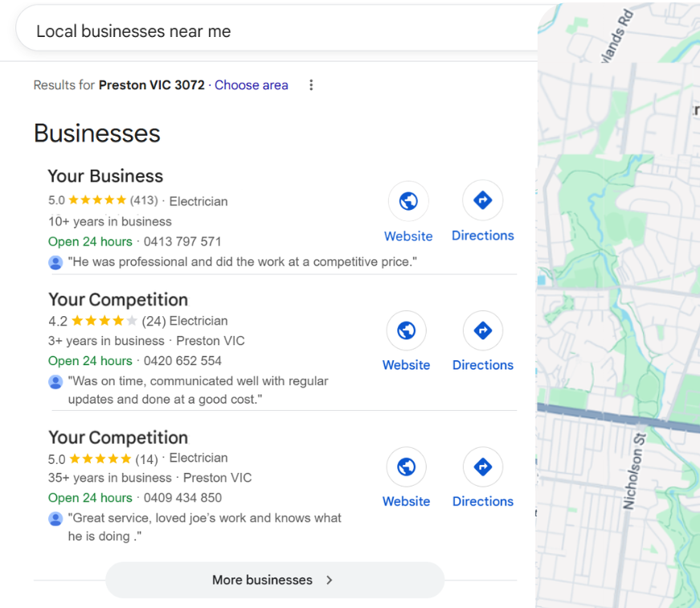Get directions to Your Business icon
The image size is (700, 608).
(x=482, y=200)
